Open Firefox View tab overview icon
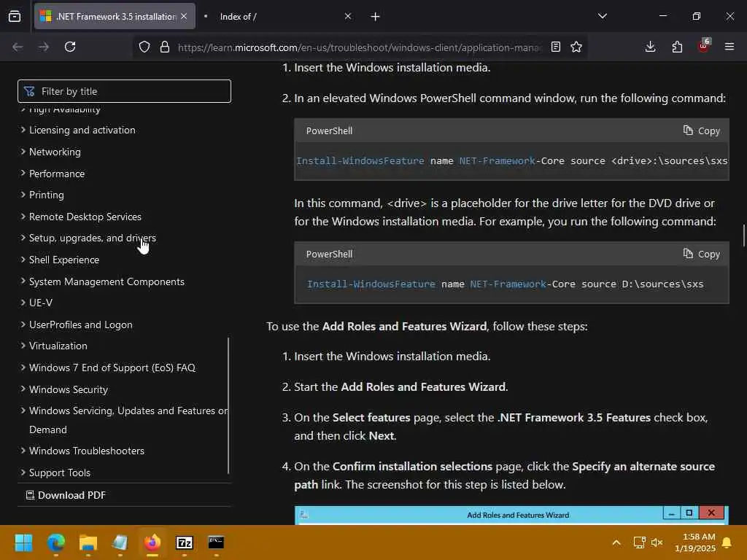 coord(15,16)
